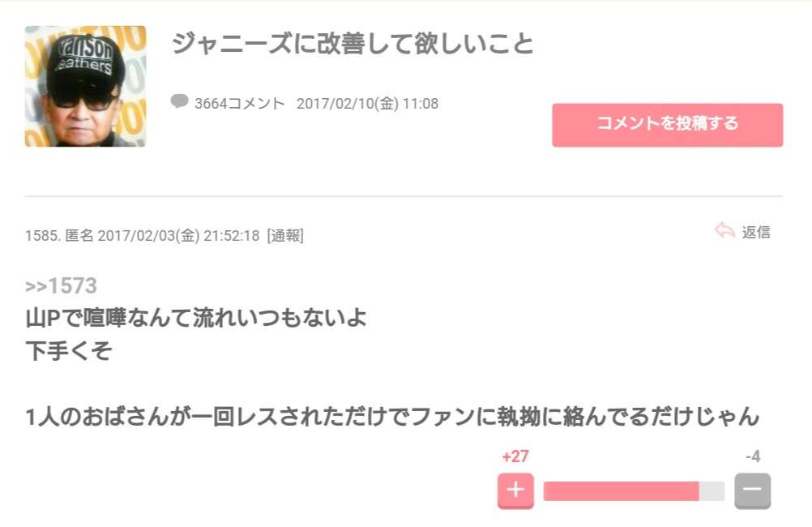Click the -4 downvote count
The width and height of the screenshot is (812, 527).
pyautogui.click(x=753, y=456)
